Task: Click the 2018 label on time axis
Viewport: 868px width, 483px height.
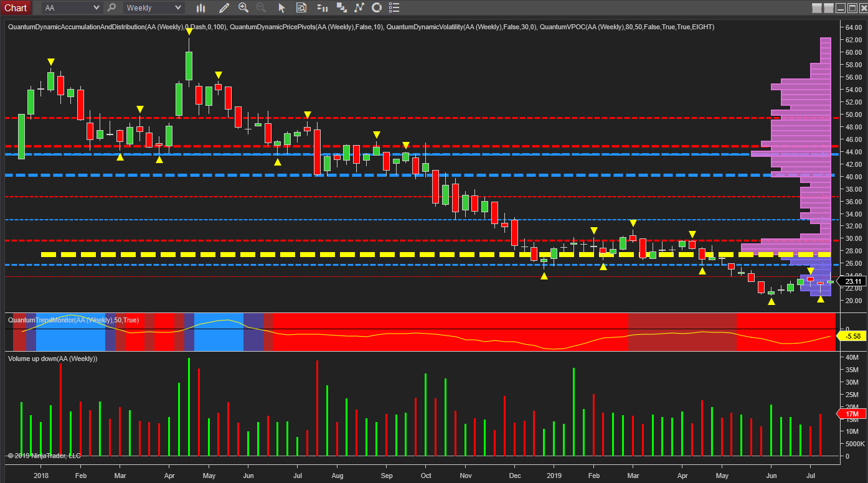Action: click(41, 475)
